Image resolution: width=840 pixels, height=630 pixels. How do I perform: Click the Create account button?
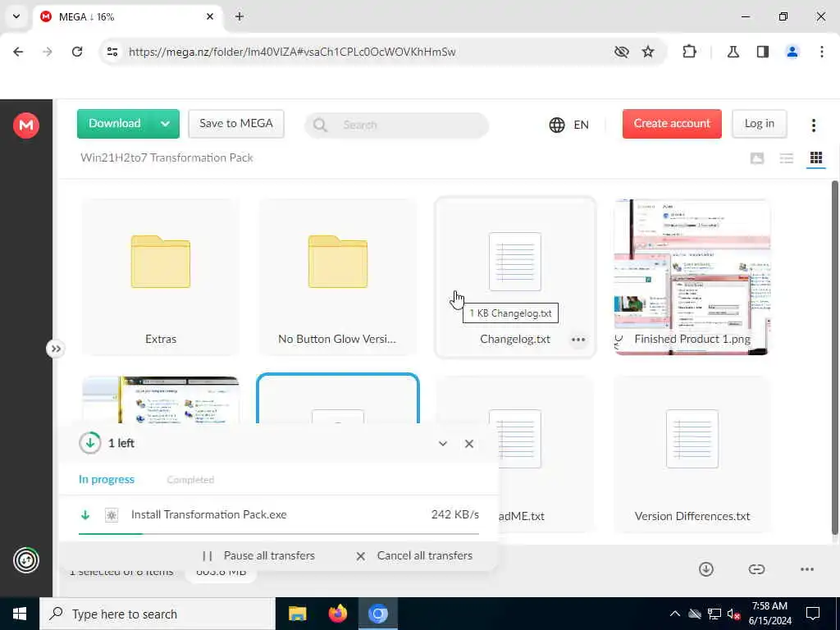[672, 124]
